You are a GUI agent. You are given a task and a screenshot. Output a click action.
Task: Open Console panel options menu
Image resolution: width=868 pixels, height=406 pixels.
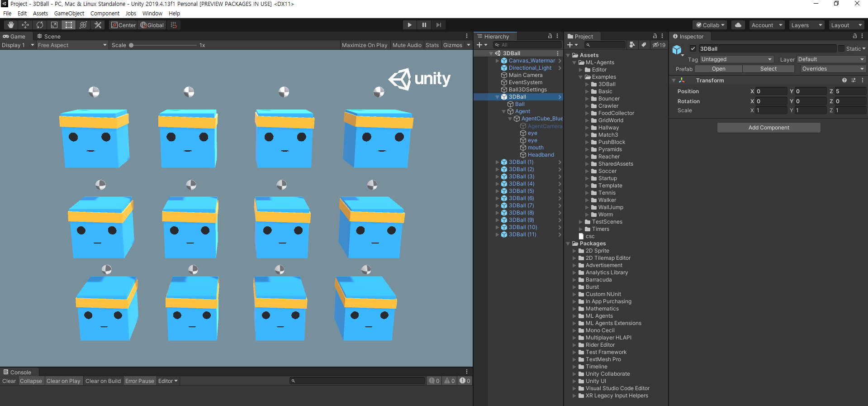point(467,372)
